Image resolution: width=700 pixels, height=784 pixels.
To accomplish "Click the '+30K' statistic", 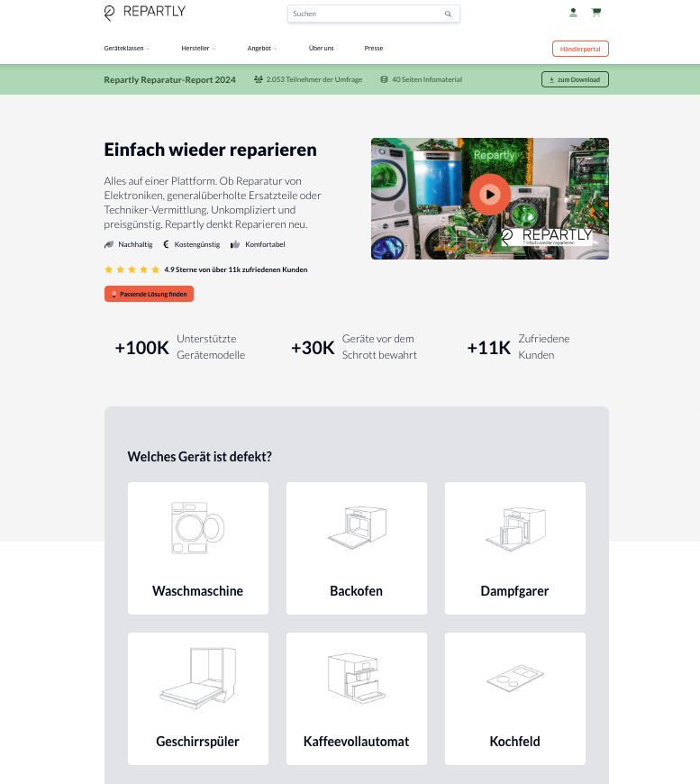I will pos(313,348).
